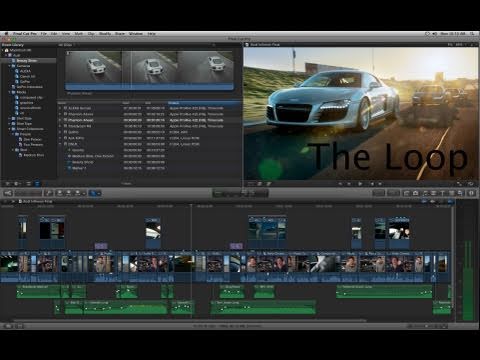This screenshot has height=360, width=480.
Task: Sort by the Roles column header
Action: click(x=174, y=103)
